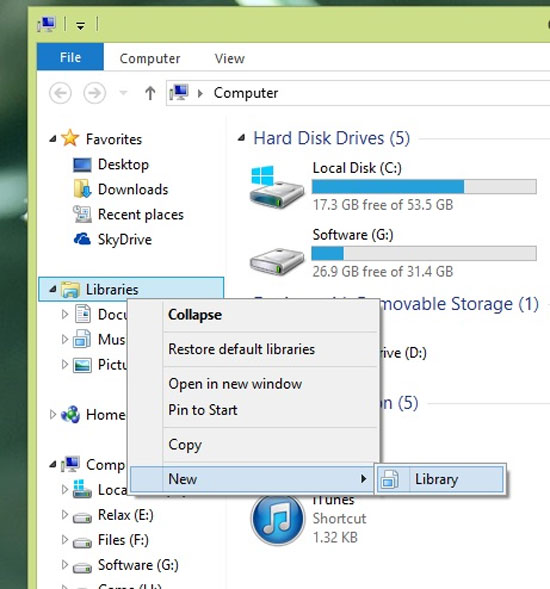Expand the Homegroup tree node
The height and width of the screenshot is (589, 550).
(53, 414)
